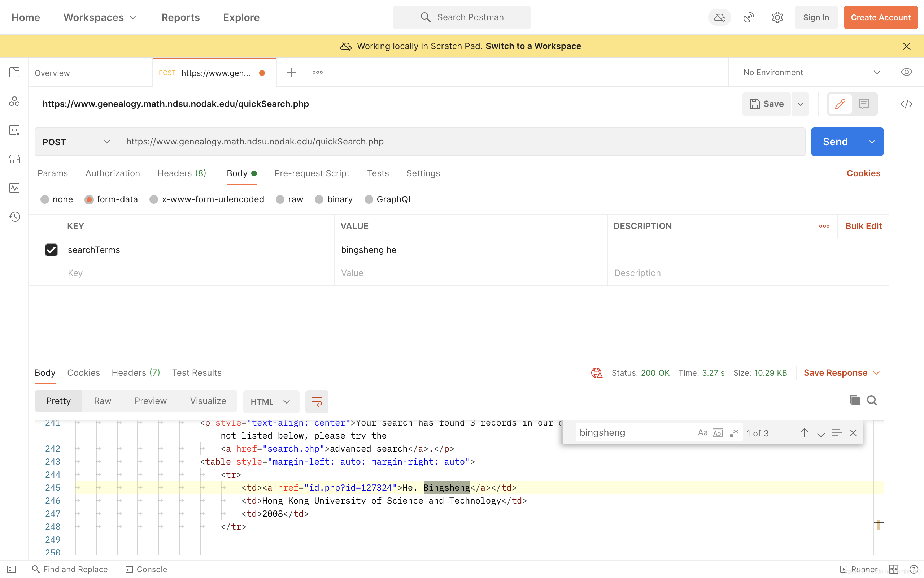924x578 pixels.
Task: Open the request Cookies link
Action: pos(864,173)
